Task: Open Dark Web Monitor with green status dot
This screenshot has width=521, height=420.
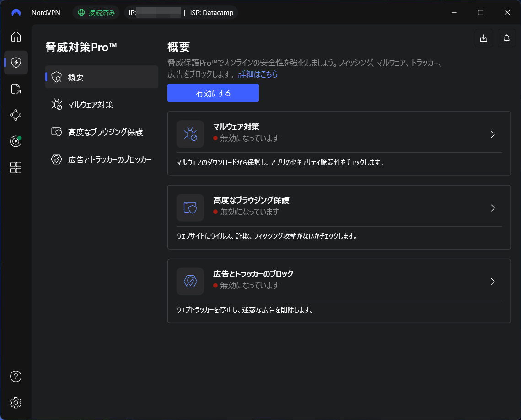Action: pos(16,141)
